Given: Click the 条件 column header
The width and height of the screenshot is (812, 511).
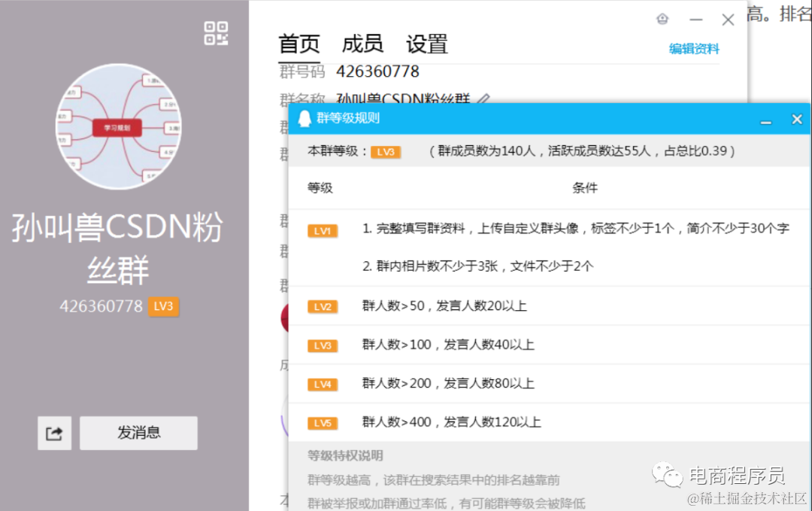Looking at the screenshot, I should tap(585, 188).
